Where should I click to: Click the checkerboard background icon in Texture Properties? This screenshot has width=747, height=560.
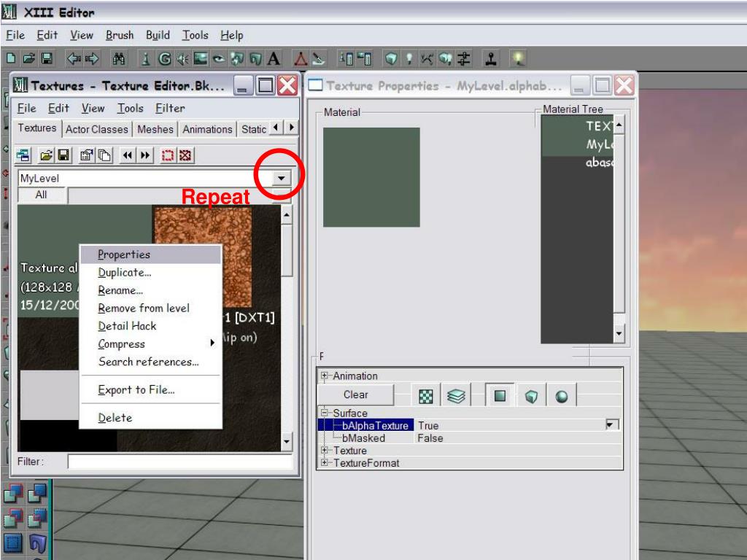pos(425,396)
